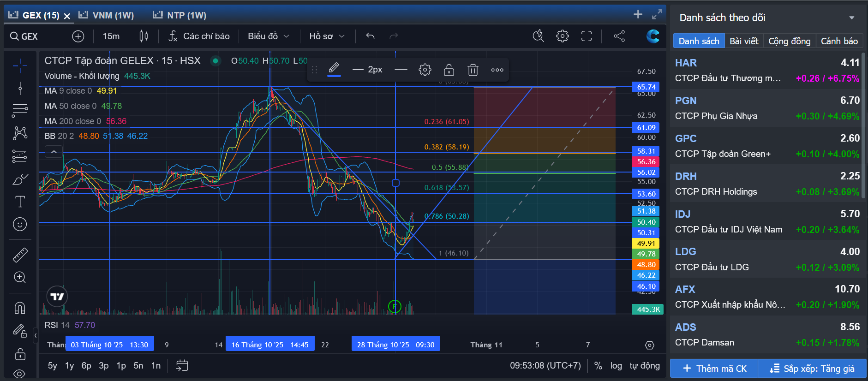Screen dimensions: 868x381
Task: Open the timezone selector 09:53:08 (UTC+7)
Action: coord(545,366)
